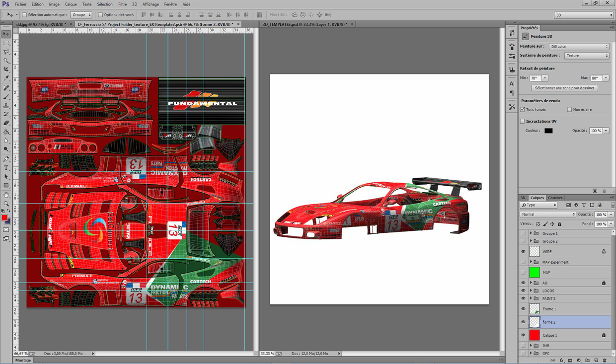Add a layer mask
616x364 pixels.
(x=570, y=361)
